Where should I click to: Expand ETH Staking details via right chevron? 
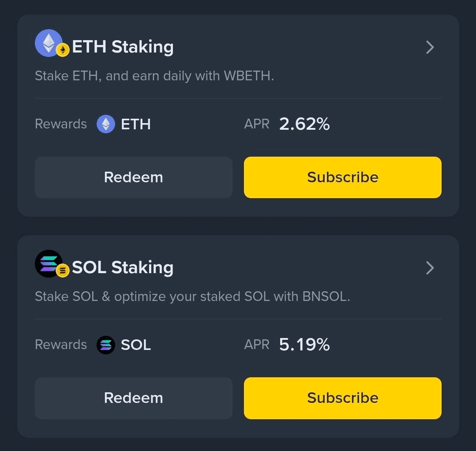(430, 47)
